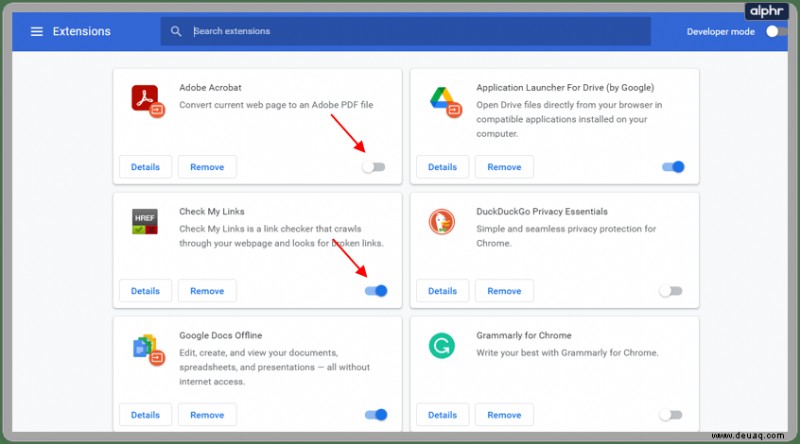
Task: Click the search magnifier icon
Action: coord(176,32)
